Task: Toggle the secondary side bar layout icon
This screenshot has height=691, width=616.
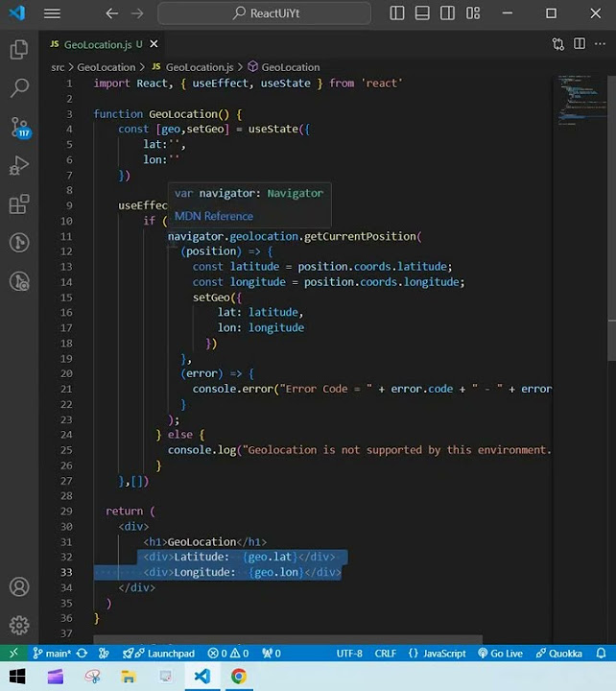Action: coord(447,13)
